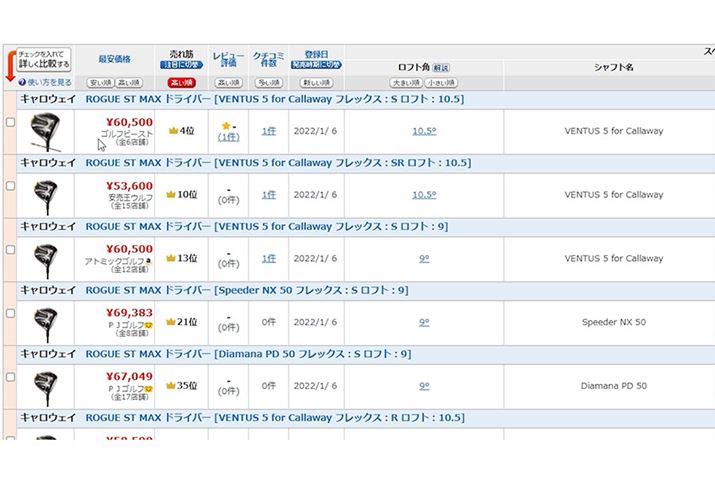Click the 売れ筋 column header
The image size is (715, 477).
(x=183, y=52)
